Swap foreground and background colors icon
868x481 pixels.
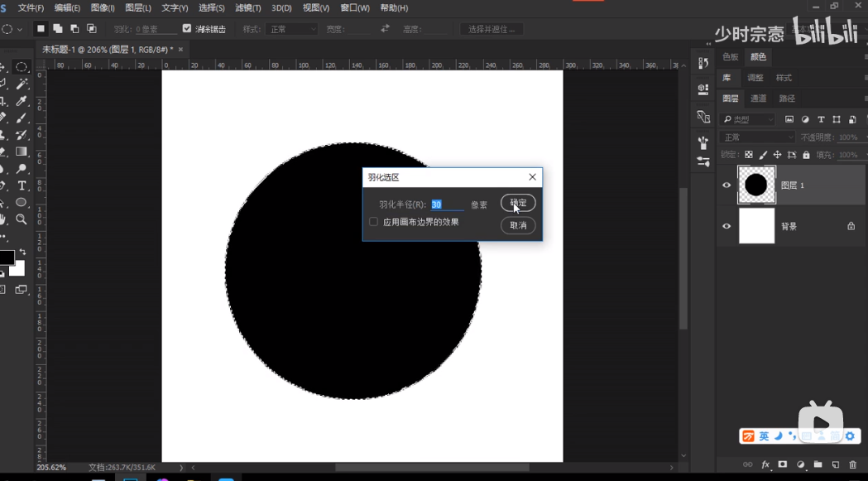[x=22, y=252]
